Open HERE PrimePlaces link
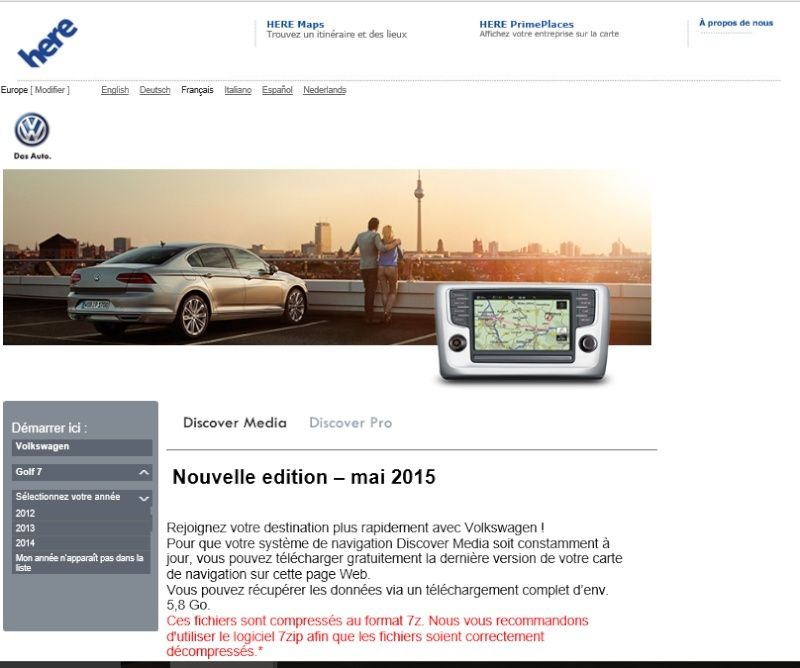 [x=526, y=24]
